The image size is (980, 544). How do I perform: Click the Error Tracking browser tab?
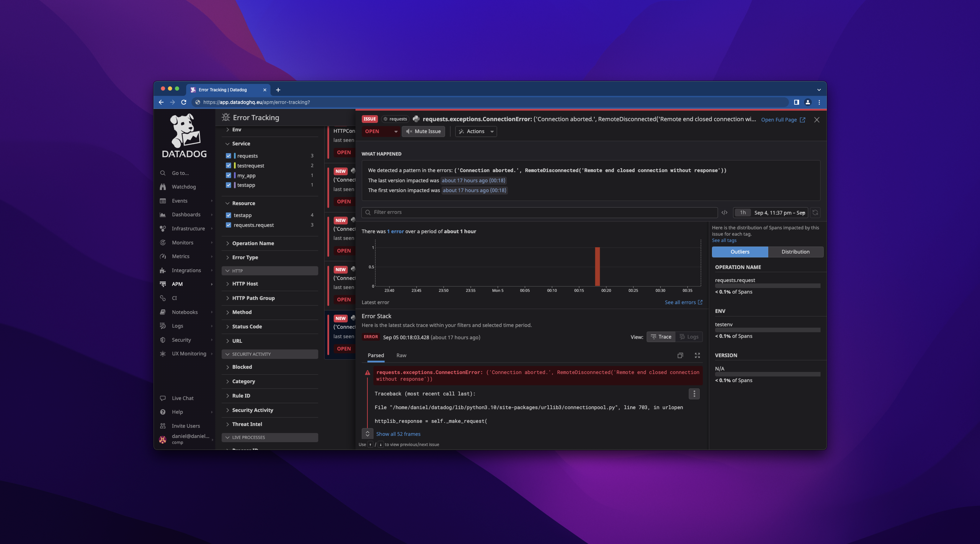point(228,90)
